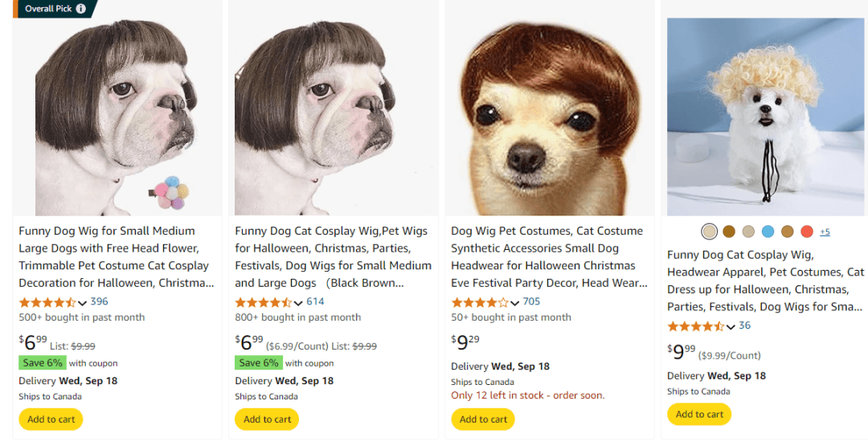Open rating breakdown chevron beside 705 reviews
Screen dimensions: 868x442
point(514,303)
